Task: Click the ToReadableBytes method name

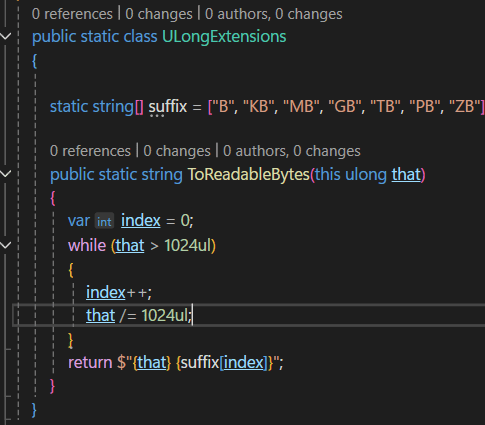Action: click(249, 174)
